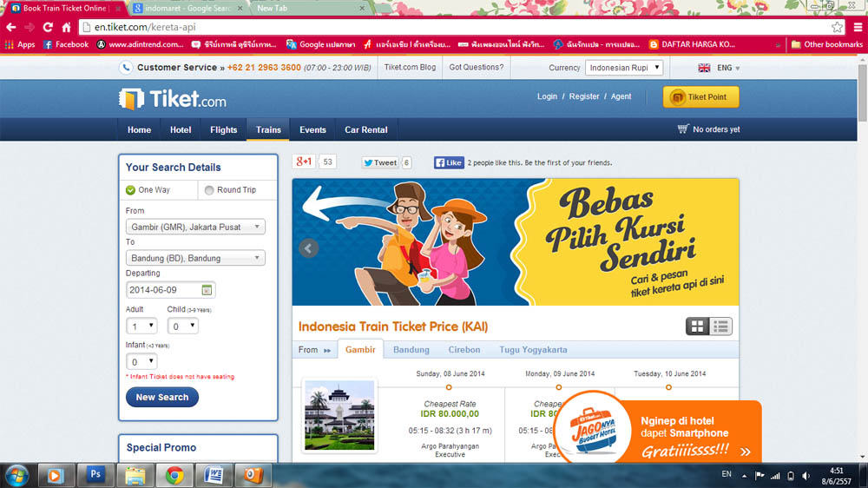Image resolution: width=868 pixels, height=488 pixels.
Task: Select the Round Trip option
Action: pyautogui.click(x=230, y=190)
